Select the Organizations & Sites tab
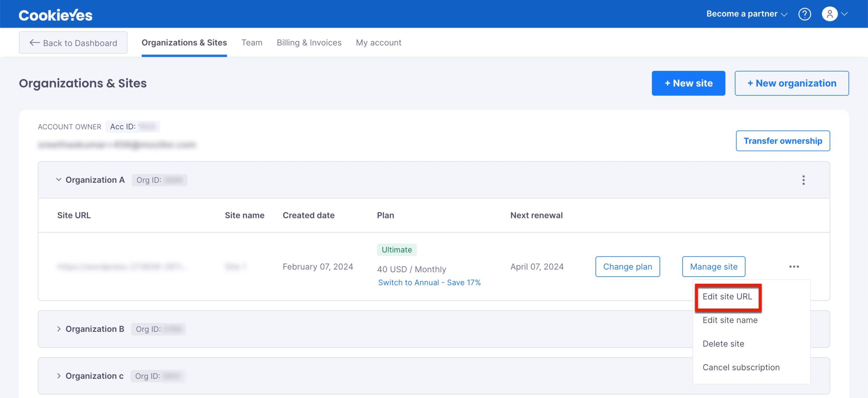 [x=184, y=42]
